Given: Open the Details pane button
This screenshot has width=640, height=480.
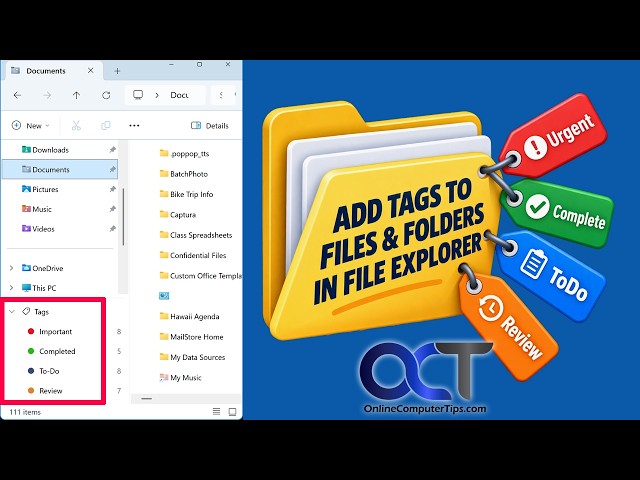Looking at the screenshot, I should [x=210, y=125].
